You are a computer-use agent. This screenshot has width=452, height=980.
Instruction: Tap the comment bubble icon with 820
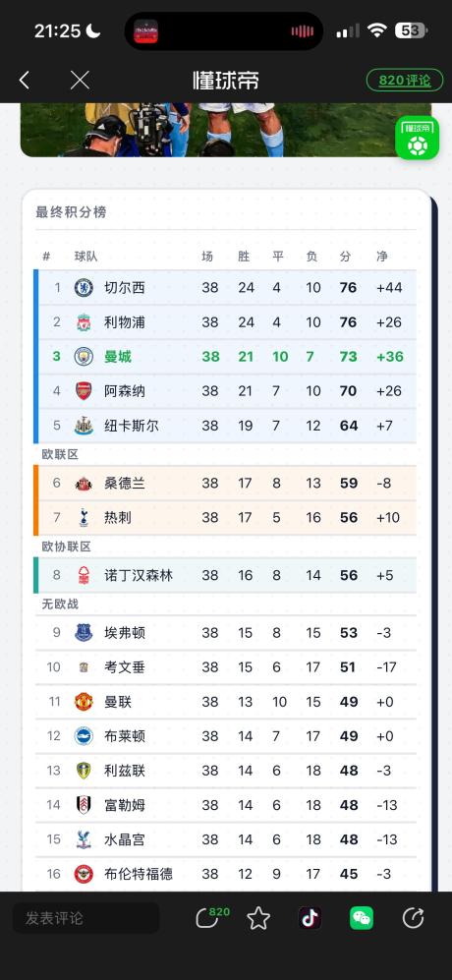tap(212, 917)
